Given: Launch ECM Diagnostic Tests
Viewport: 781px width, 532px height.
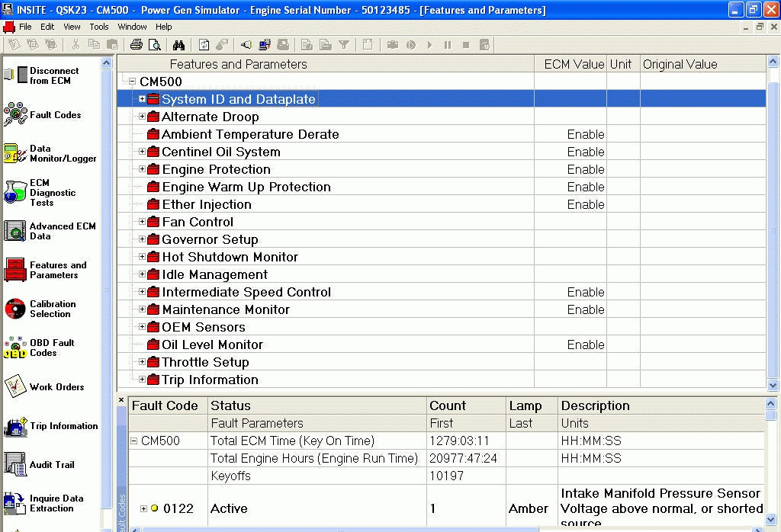Looking at the screenshot, I should 15,193.
